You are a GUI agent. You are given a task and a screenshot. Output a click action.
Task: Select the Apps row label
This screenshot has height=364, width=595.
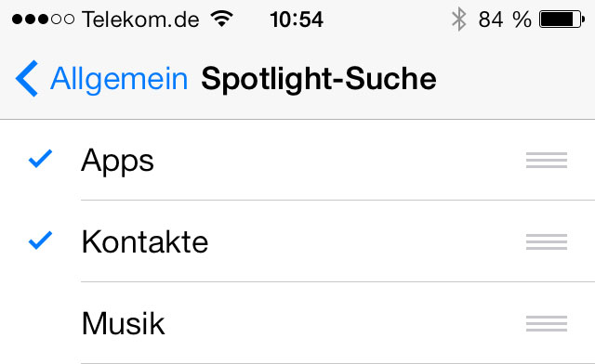click(x=118, y=162)
